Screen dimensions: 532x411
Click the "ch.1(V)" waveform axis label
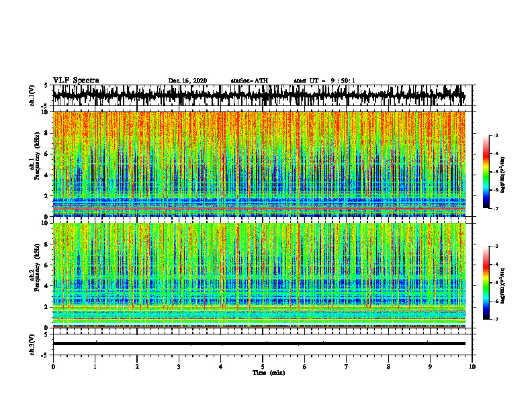click(x=32, y=95)
